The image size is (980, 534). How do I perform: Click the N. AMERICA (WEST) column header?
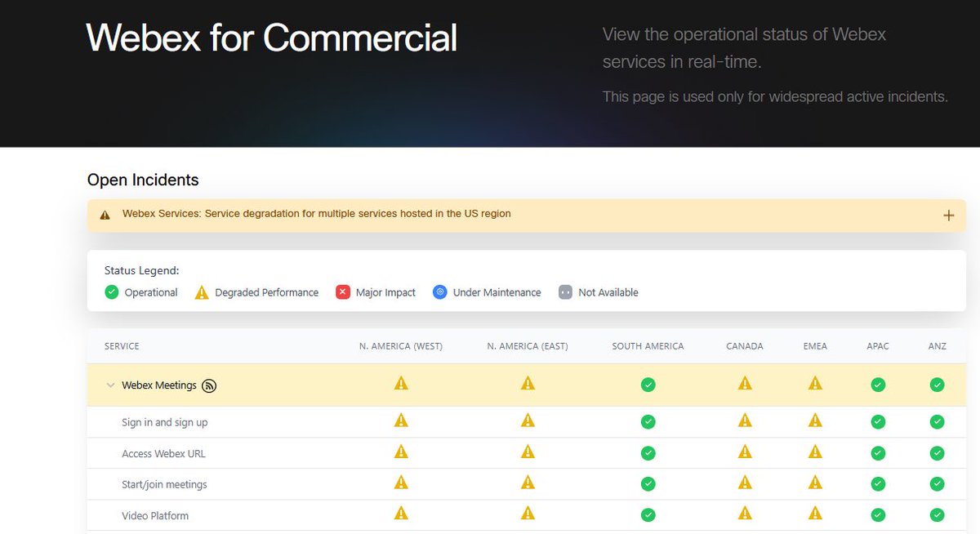401,346
